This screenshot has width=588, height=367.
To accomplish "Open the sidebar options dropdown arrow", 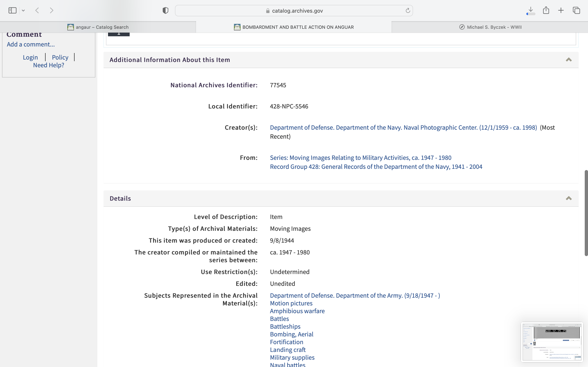I will [23, 10].
